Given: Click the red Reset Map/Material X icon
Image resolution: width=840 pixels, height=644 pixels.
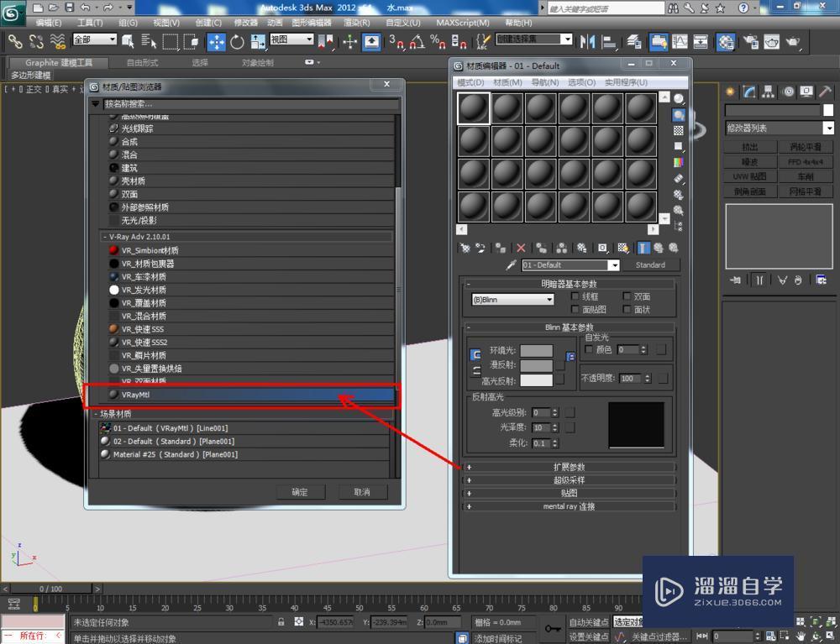Looking at the screenshot, I should click(x=521, y=248).
